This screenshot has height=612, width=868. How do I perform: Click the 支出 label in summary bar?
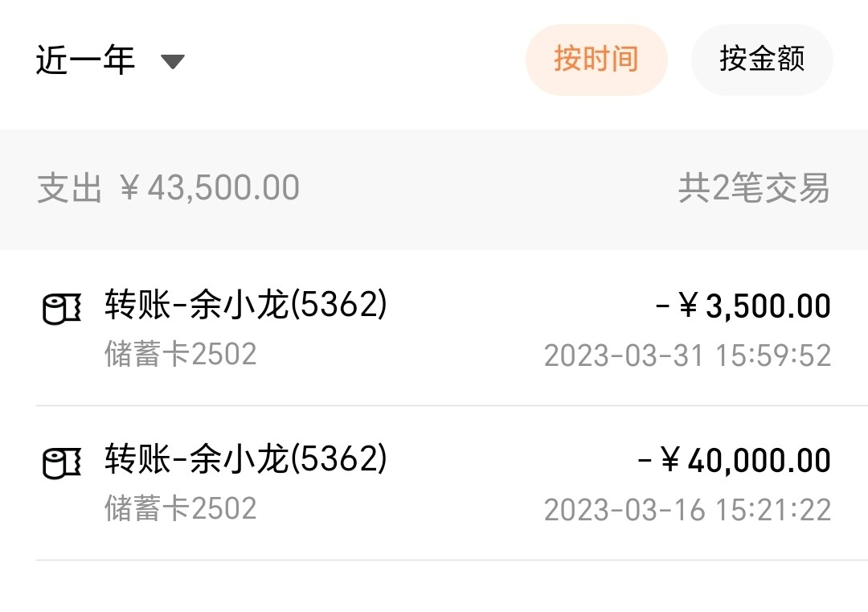pyautogui.click(x=69, y=189)
